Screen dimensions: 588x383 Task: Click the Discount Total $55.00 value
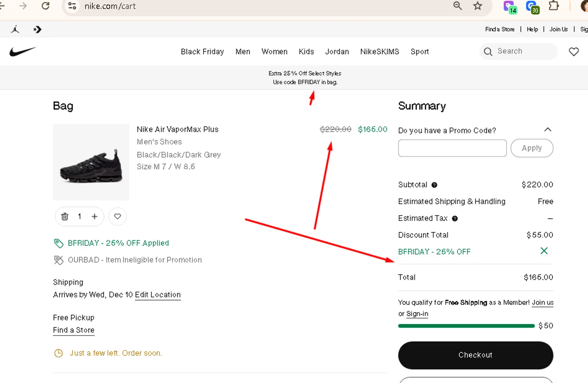[540, 235]
